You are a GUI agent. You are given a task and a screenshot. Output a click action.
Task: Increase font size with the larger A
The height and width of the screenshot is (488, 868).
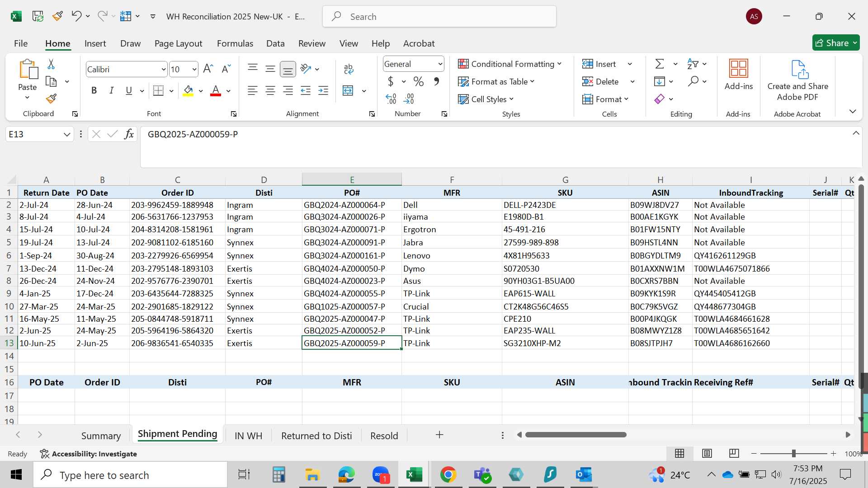tap(208, 69)
